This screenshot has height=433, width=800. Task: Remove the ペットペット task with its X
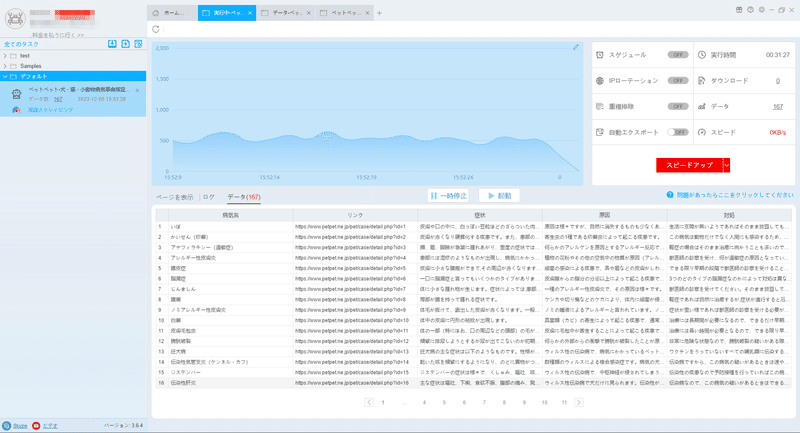coord(137,90)
